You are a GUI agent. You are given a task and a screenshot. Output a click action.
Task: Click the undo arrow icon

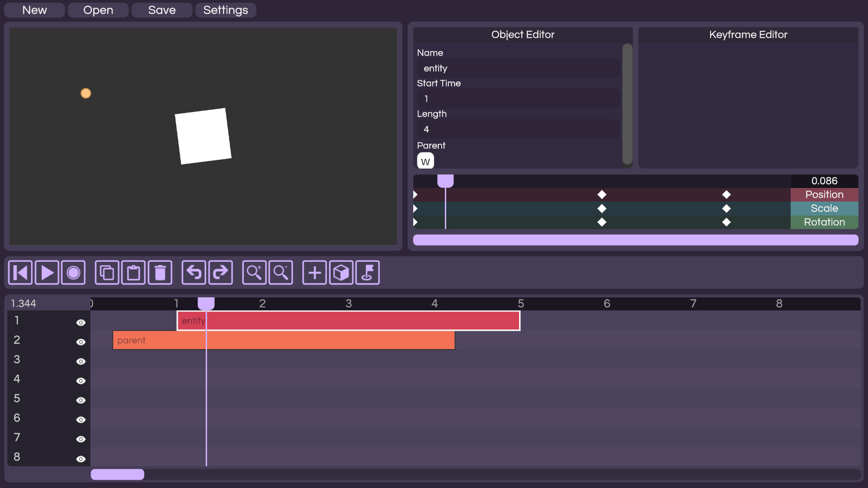(x=193, y=272)
